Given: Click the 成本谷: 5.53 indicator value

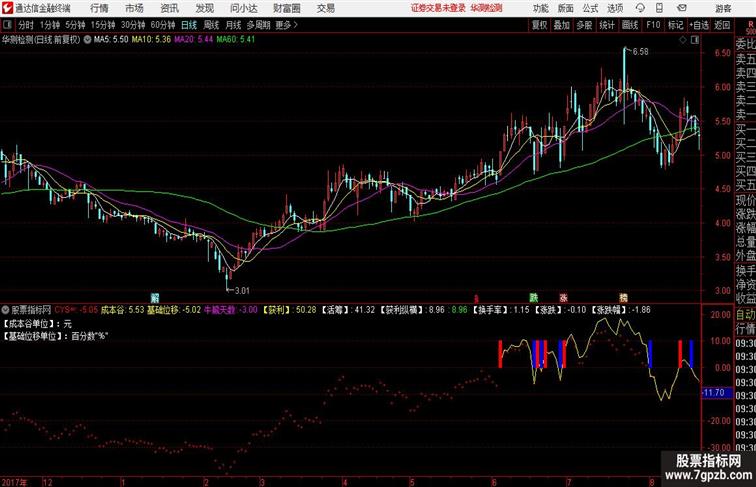Looking at the screenshot, I should pos(122,310).
